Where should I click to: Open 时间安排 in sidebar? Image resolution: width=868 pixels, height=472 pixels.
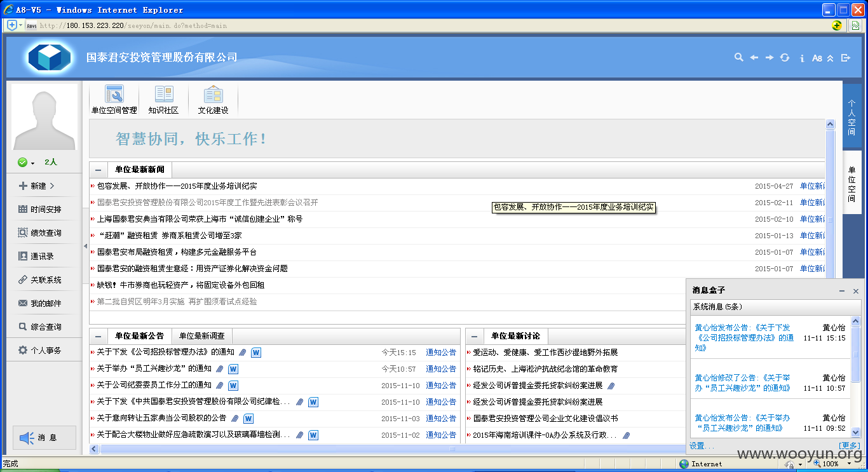[41, 210]
